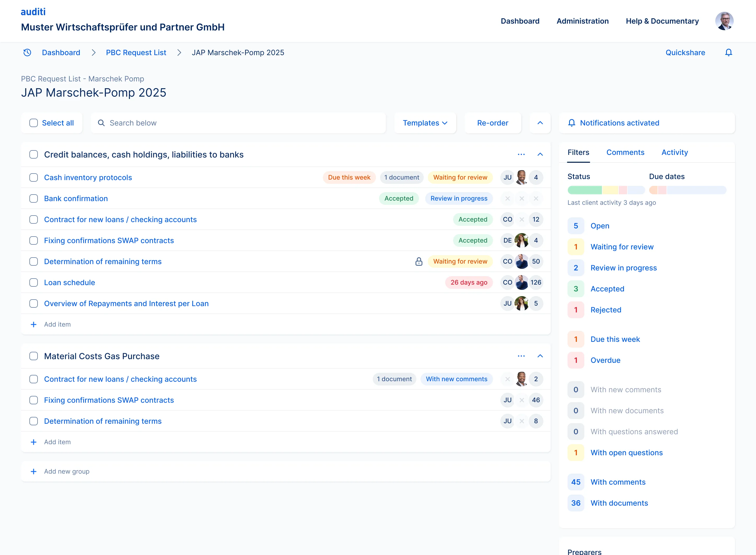The width and height of the screenshot is (756, 555).
Task: Click the DE badge on Fixing confirmations SWAP contracts
Action: [507, 240]
